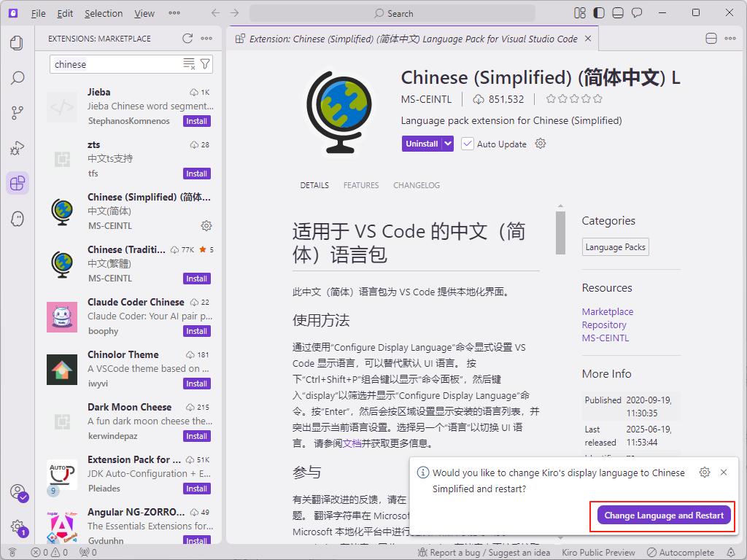Toggle Auto Update for the language pack
This screenshot has height=560, width=747.
coord(468,144)
